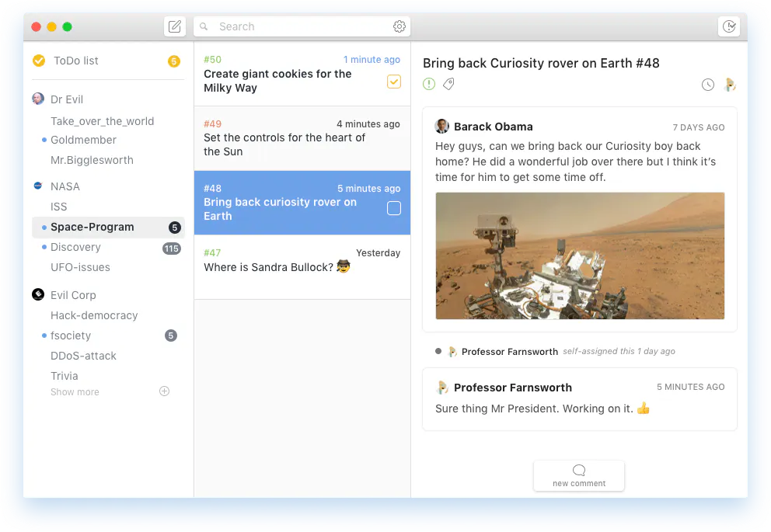Open Mr.Bigglesworth repository

[92, 160]
